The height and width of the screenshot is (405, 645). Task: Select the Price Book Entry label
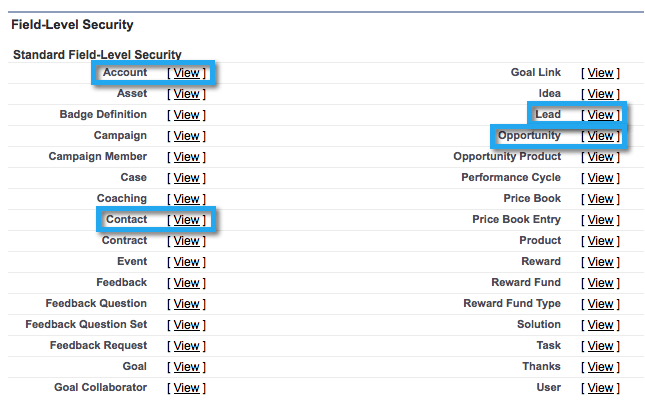point(516,219)
